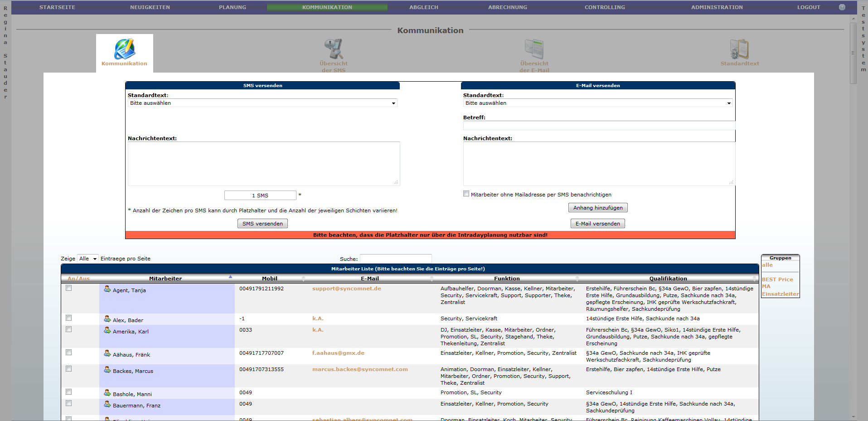This screenshot has width=868, height=421.
Task: Sort table by Funktion column
Action: [x=507, y=279]
